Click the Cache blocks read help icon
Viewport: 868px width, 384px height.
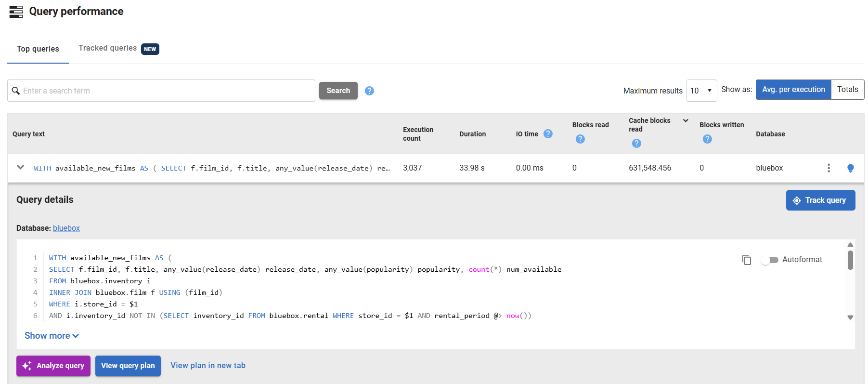point(636,144)
